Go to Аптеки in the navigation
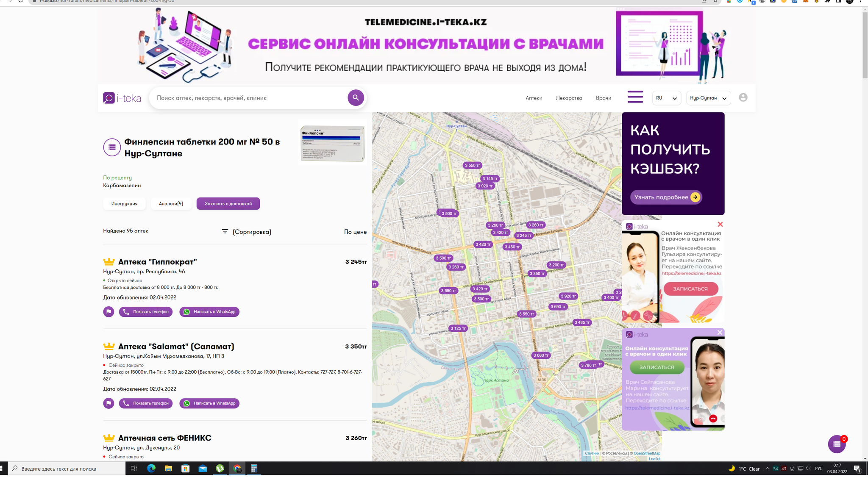868x477 pixels. 534,98
